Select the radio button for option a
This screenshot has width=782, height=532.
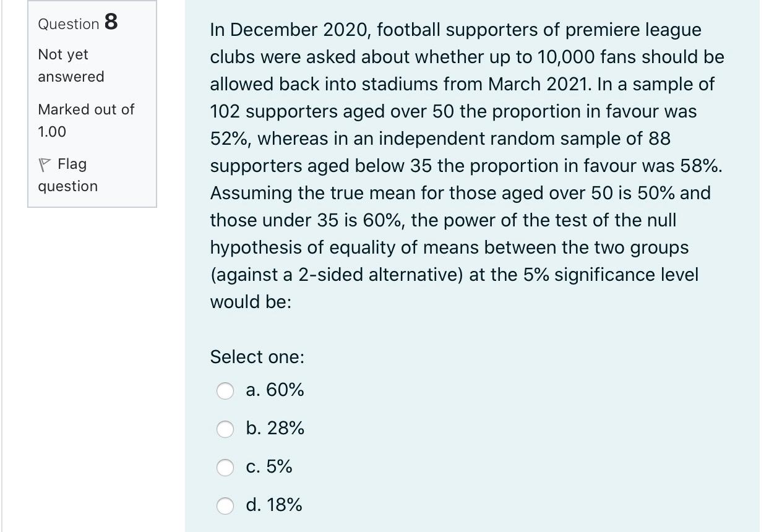(225, 391)
